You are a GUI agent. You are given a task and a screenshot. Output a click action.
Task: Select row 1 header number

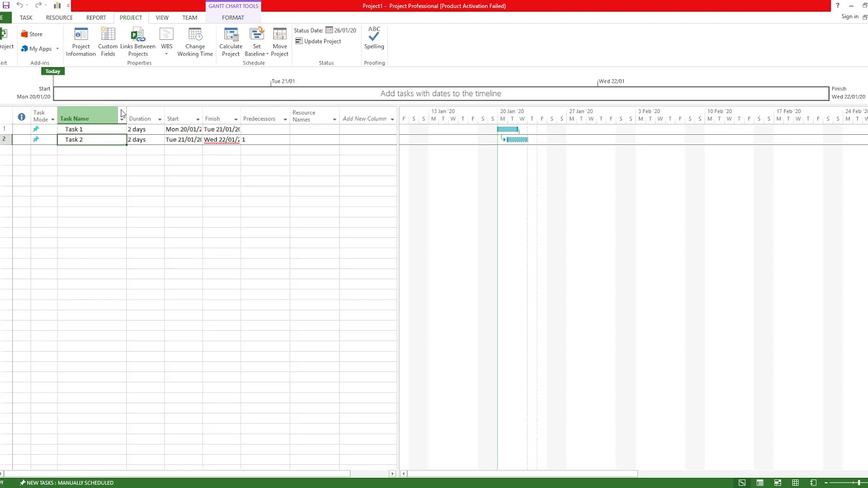pyautogui.click(x=6, y=129)
